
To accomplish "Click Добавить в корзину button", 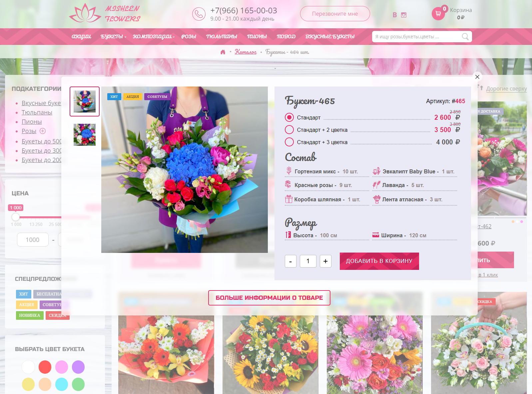I will point(379,261).
